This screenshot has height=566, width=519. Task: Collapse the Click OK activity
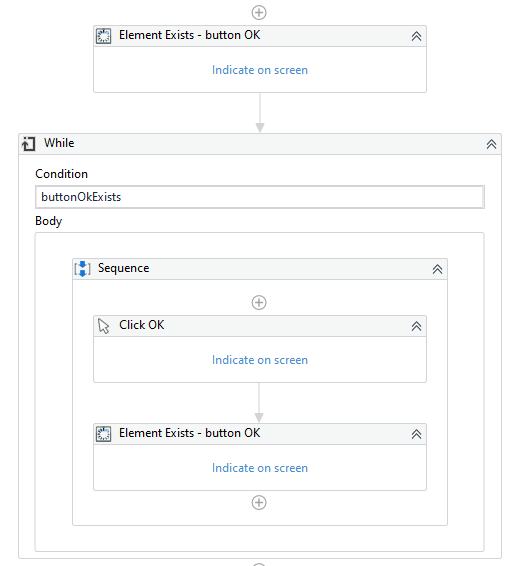(416, 326)
